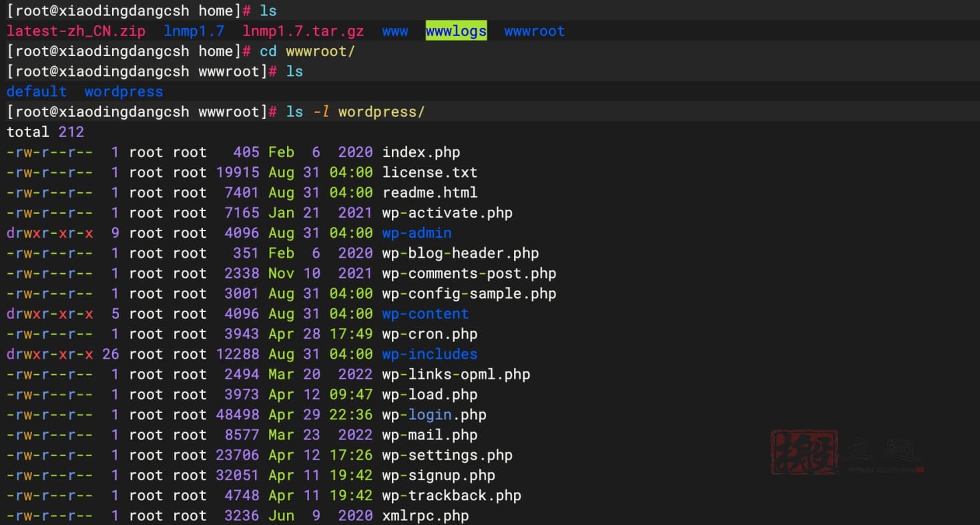Select the license.txt file name

click(x=430, y=172)
